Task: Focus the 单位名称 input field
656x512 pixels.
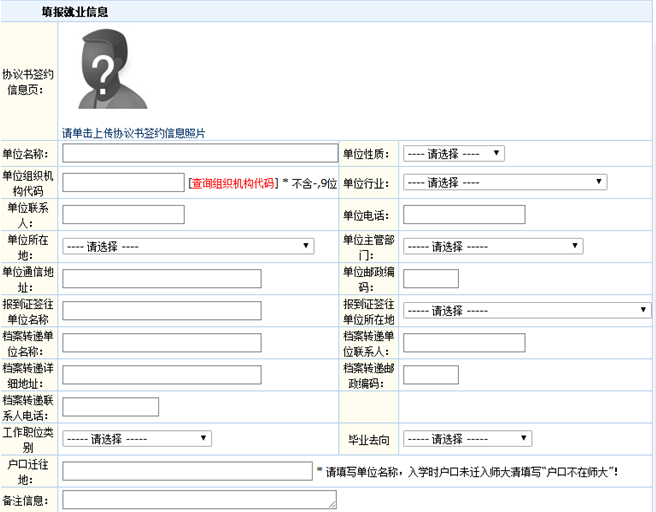Action: tap(200, 153)
